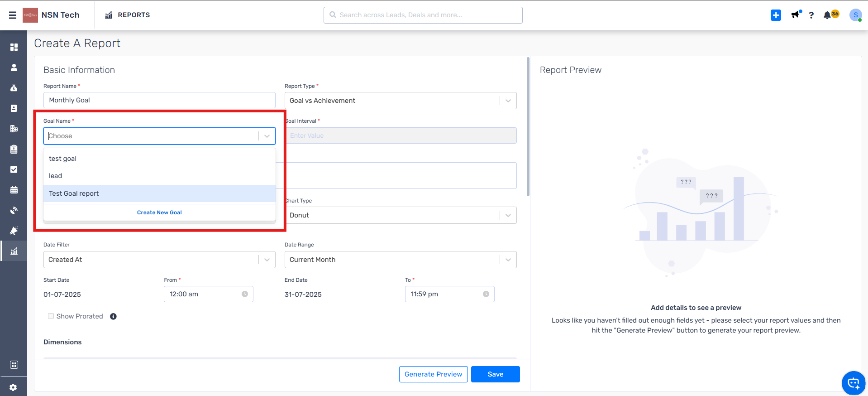This screenshot has width=868, height=396.
Task: Open the announcements megaphone icon in header
Action: tap(796, 14)
